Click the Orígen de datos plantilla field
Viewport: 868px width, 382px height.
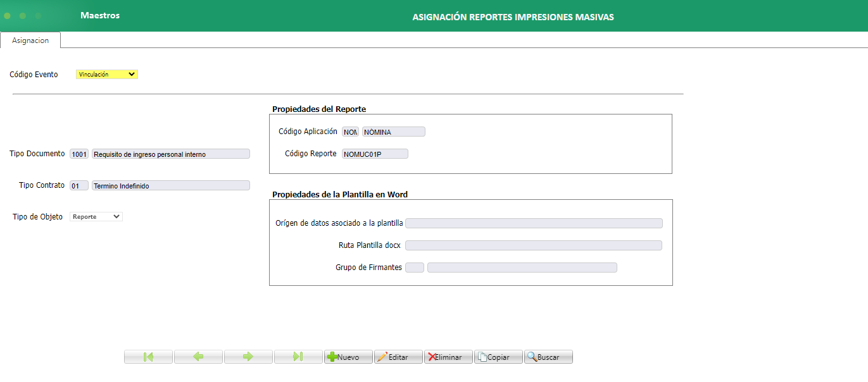tap(535, 223)
